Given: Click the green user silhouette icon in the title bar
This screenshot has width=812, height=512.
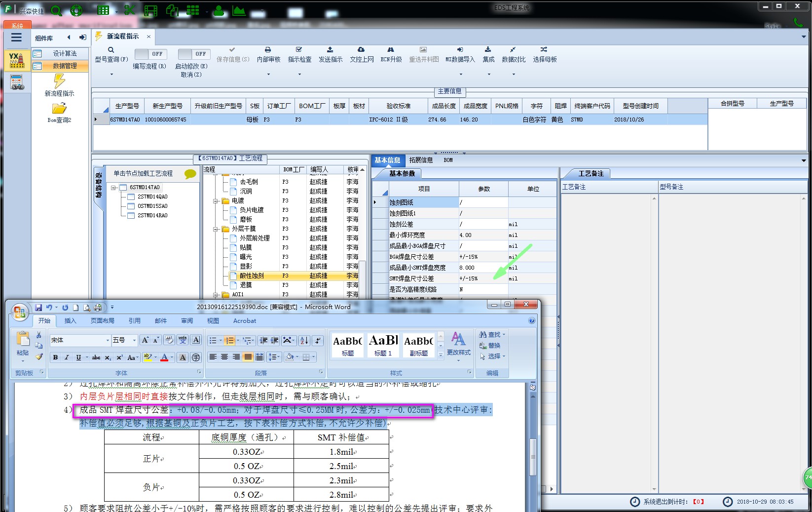Looking at the screenshot, I should tap(219, 10).
